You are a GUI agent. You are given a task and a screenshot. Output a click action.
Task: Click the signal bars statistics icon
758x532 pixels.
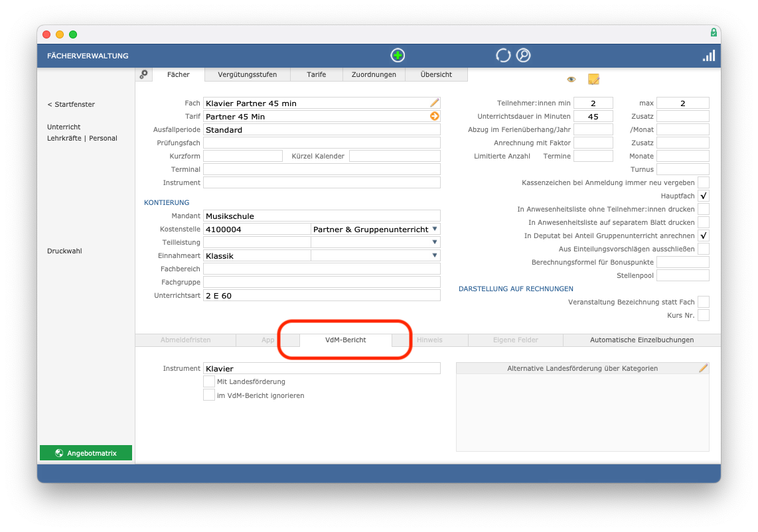(709, 56)
